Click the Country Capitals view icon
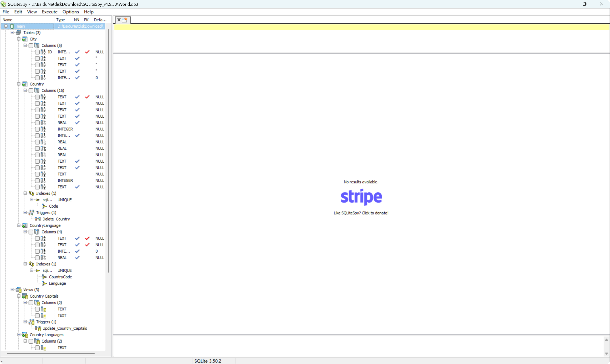 coord(25,296)
